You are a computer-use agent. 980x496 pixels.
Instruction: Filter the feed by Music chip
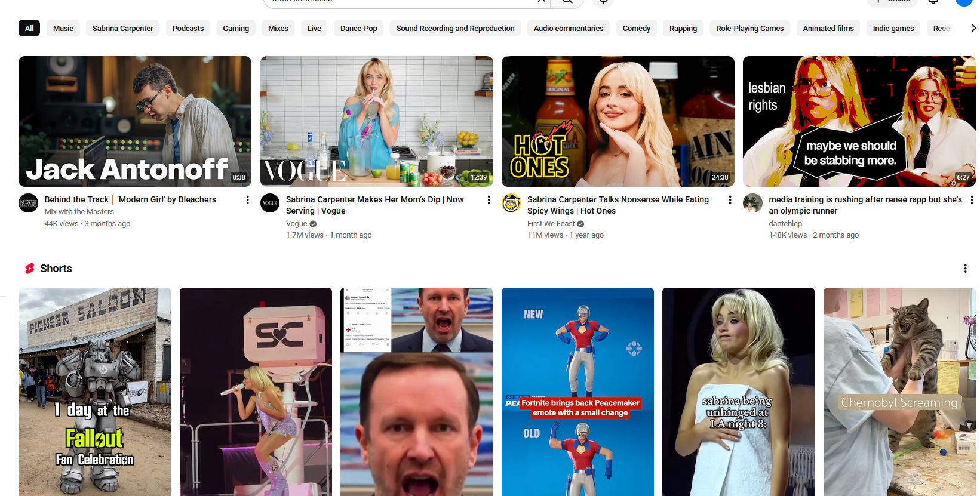coord(63,28)
